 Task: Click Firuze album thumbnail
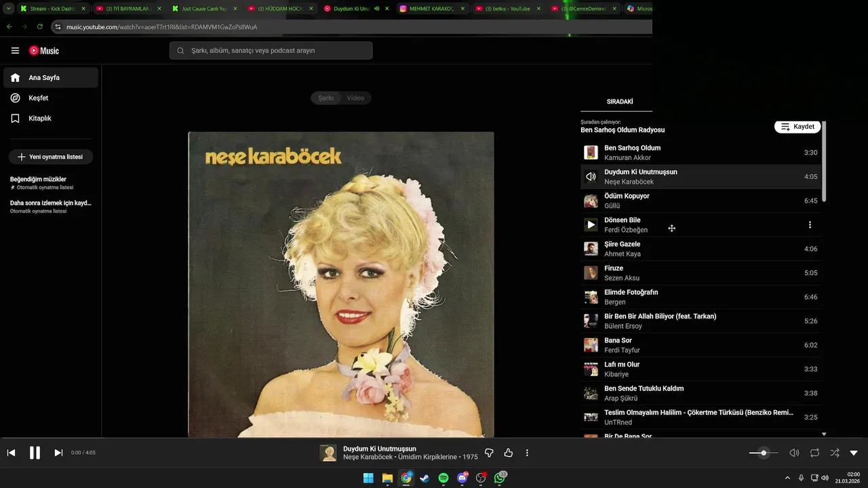(x=591, y=273)
